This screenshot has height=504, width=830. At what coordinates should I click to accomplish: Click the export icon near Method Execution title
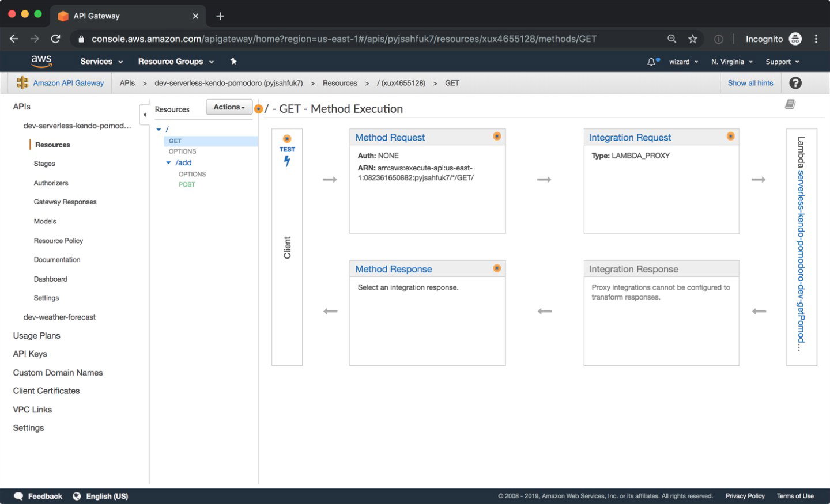coord(790,104)
